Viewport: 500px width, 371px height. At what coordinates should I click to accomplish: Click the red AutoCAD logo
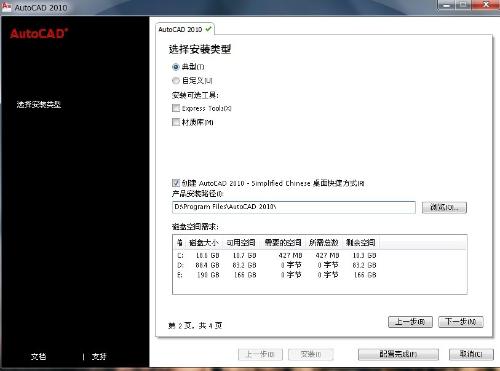click(x=39, y=33)
